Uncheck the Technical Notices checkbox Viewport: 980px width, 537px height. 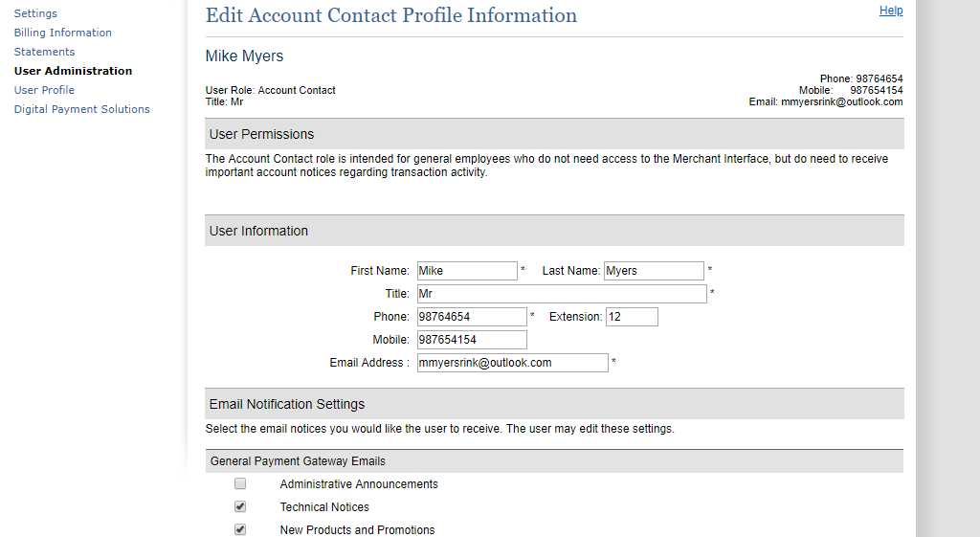[x=240, y=507]
